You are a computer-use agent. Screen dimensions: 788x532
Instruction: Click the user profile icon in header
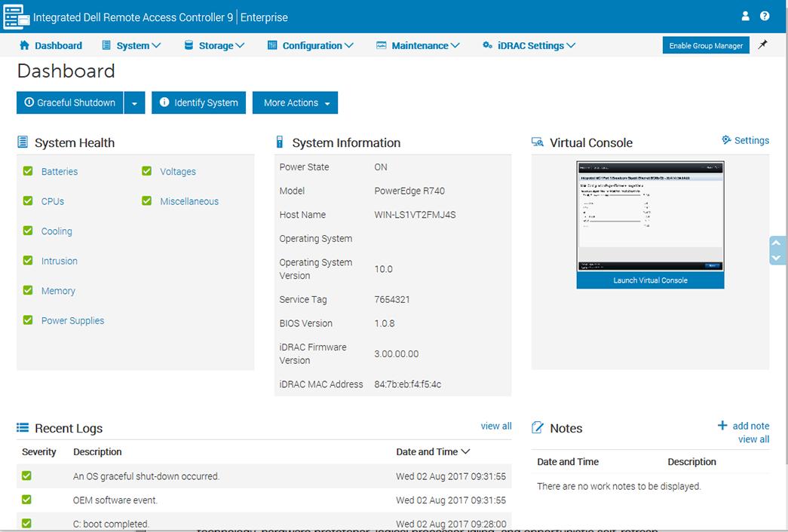[746, 16]
